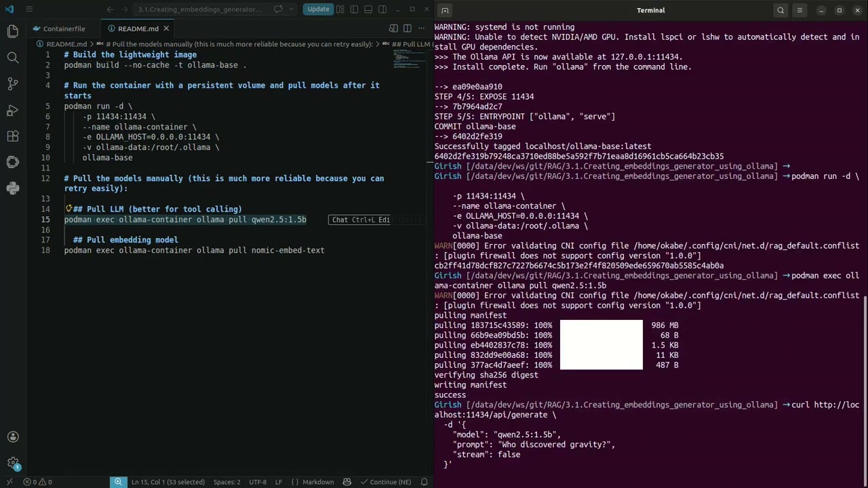Change the LF end of line sequence
Screen dimensions: 868x488
[x=279, y=482]
